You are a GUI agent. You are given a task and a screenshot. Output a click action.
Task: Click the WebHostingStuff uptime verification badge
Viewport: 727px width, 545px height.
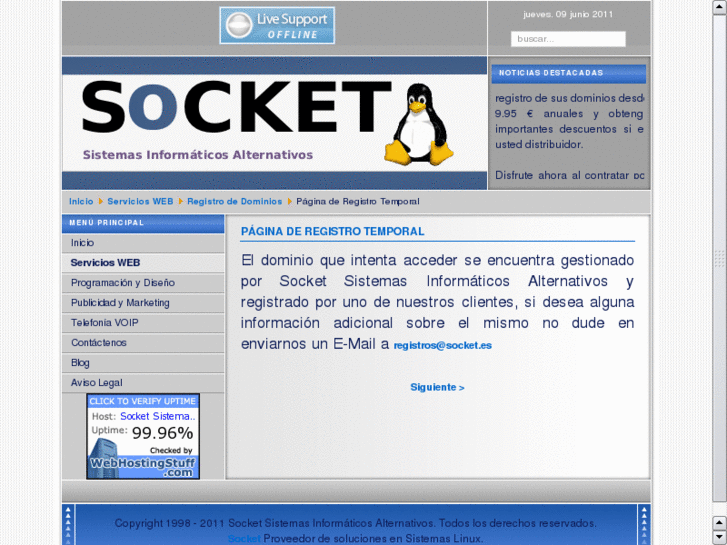[x=143, y=436]
